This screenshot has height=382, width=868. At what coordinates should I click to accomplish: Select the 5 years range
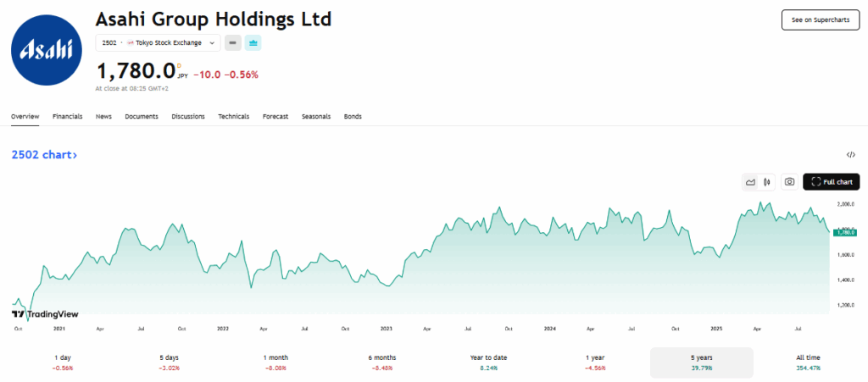(x=701, y=363)
